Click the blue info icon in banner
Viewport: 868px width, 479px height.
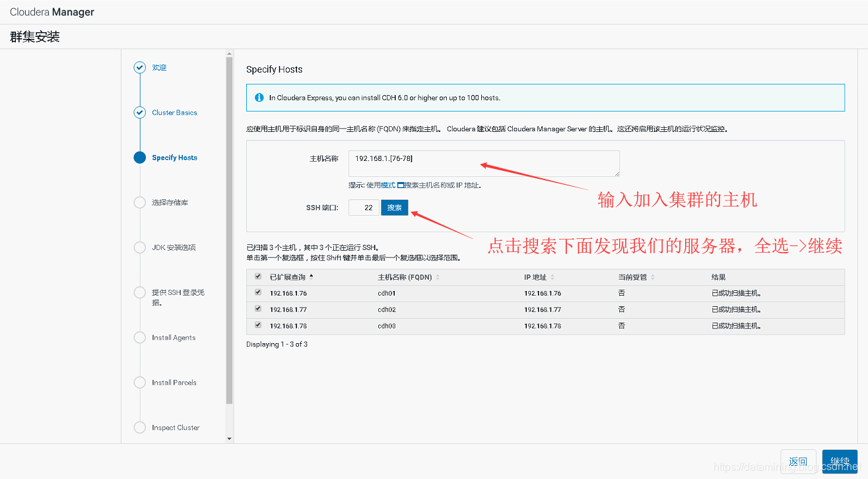coord(259,98)
